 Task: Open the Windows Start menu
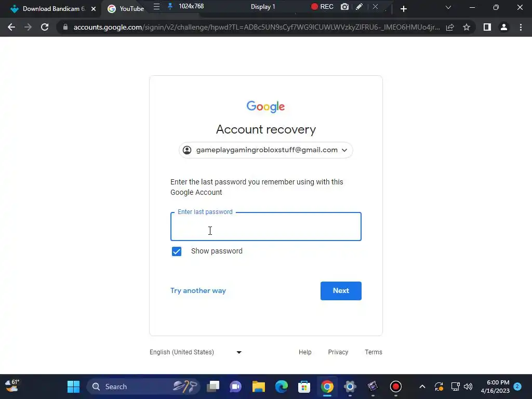pos(73,387)
